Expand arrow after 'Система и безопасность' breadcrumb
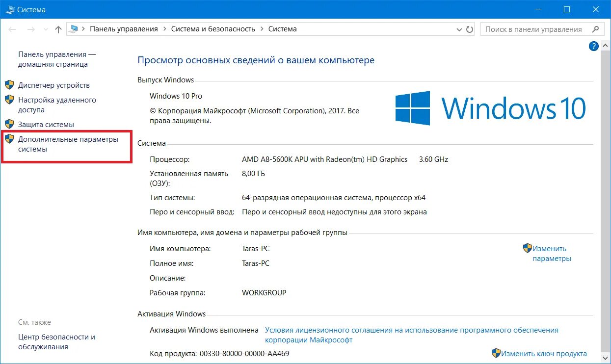 tap(262, 29)
